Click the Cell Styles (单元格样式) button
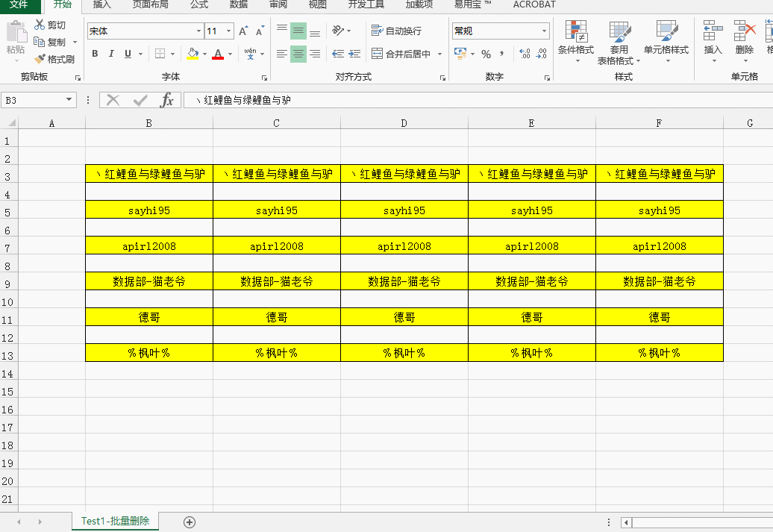Viewport: 773px width, 532px height. point(666,42)
